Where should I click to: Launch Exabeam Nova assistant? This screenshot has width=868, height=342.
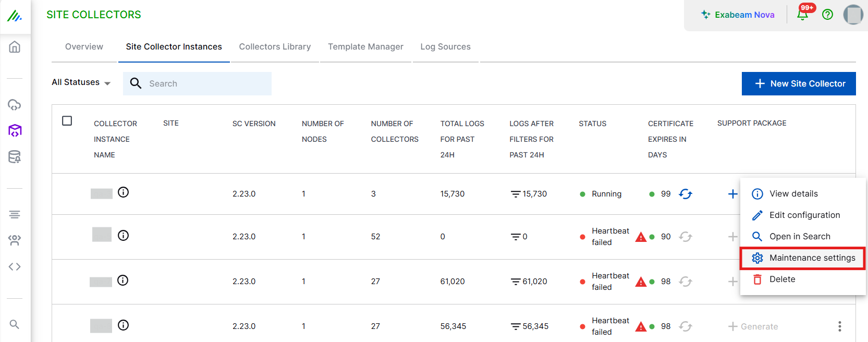tap(738, 15)
